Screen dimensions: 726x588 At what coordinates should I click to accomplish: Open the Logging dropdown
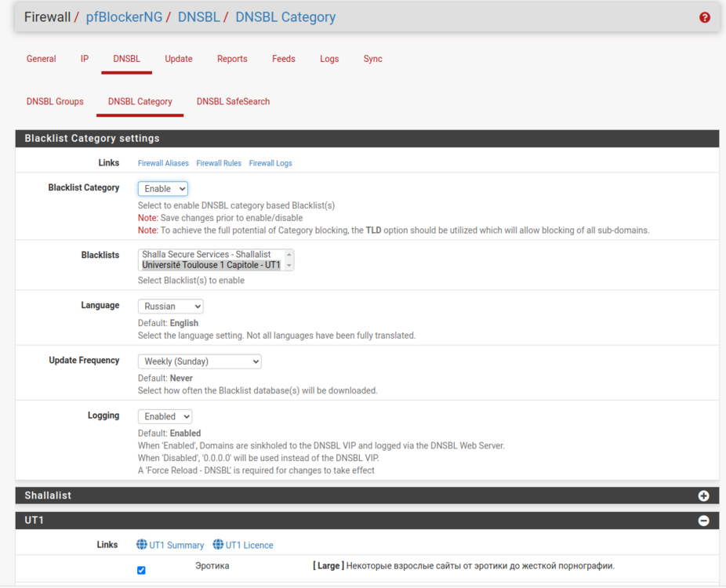pyautogui.click(x=165, y=416)
